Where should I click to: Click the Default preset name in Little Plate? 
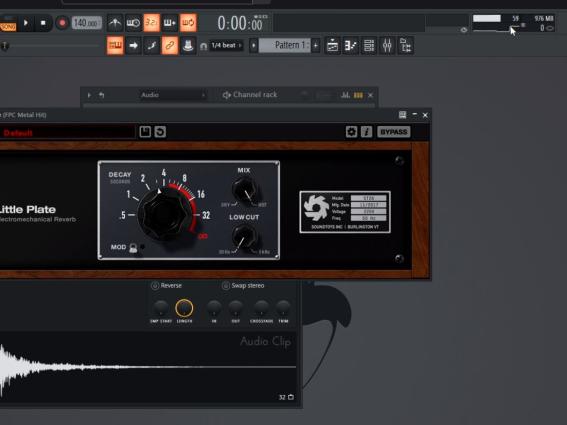pyautogui.click(x=18, y=133)
